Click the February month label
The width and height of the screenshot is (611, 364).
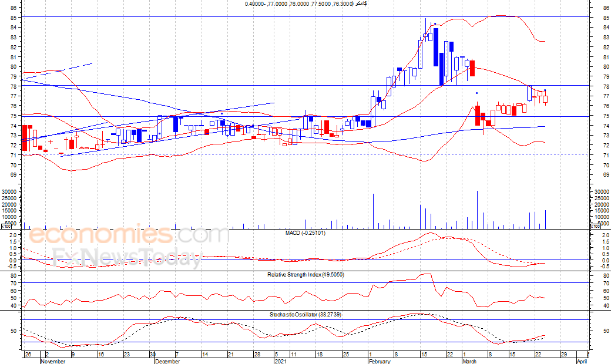[x=380, y=361]
